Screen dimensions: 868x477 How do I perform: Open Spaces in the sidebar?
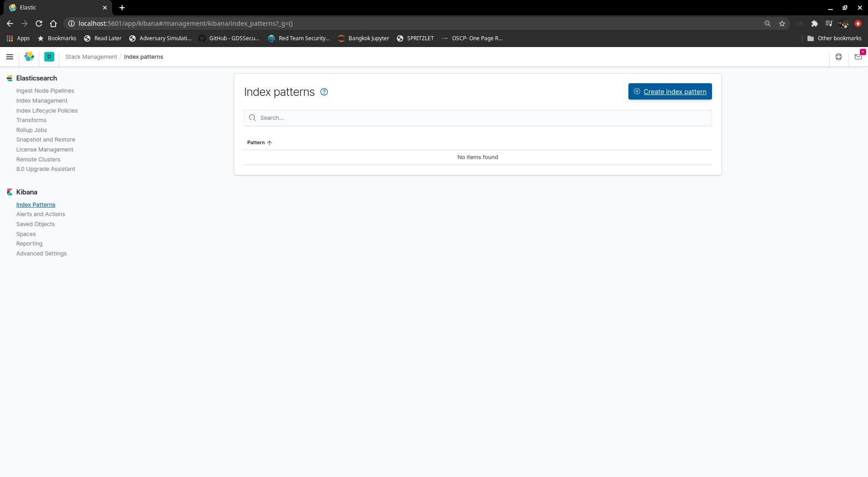tap(26, 234)
